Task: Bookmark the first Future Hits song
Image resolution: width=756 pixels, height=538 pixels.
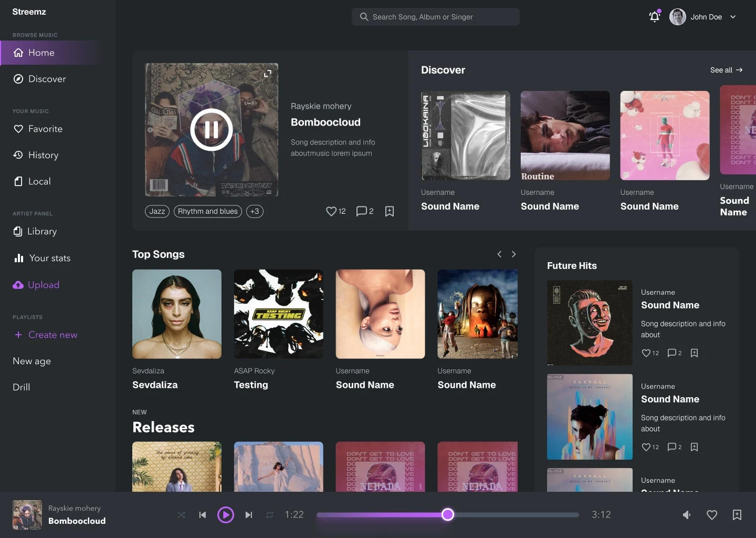Action: pos(694,353)
